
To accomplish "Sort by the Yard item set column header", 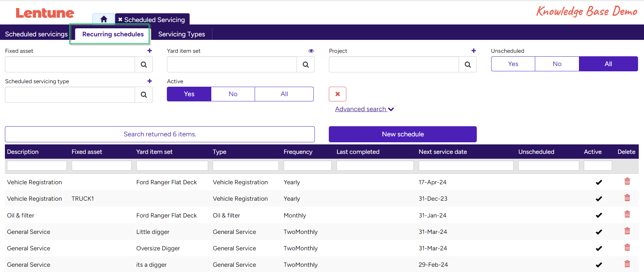I will 154,152.
